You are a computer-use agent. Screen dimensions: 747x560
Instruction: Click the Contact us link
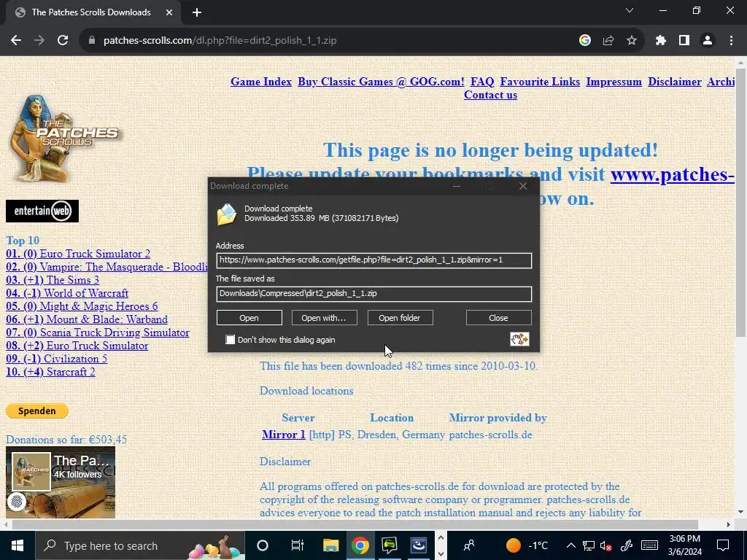(490, 95)
